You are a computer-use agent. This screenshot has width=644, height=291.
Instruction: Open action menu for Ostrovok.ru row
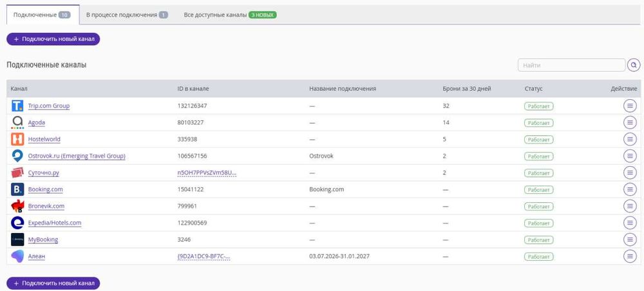(630, 156)
